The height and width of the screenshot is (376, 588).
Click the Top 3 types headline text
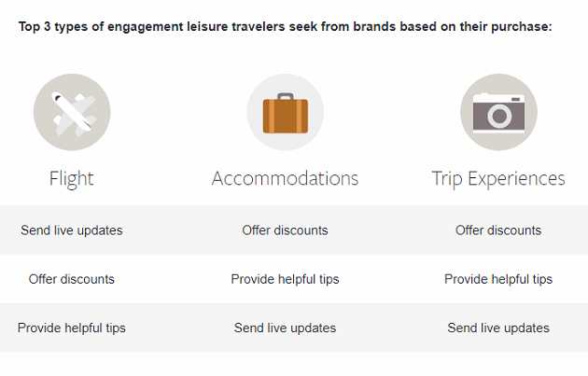coord(286,27)
